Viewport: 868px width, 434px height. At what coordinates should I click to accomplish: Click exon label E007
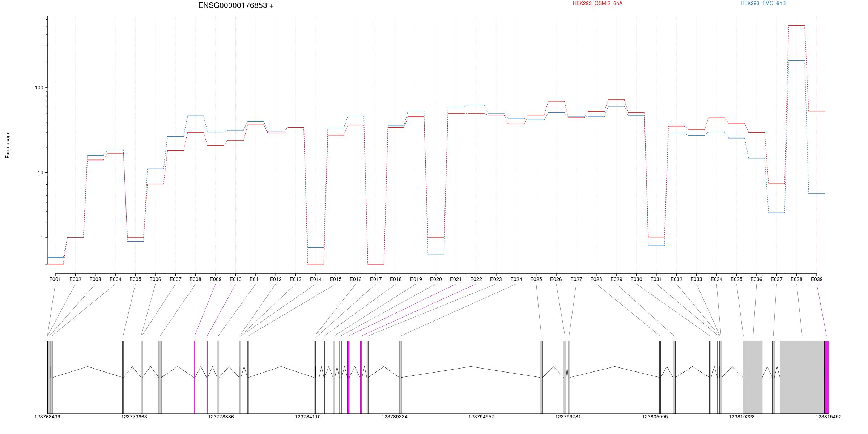(x=175, y=279)
